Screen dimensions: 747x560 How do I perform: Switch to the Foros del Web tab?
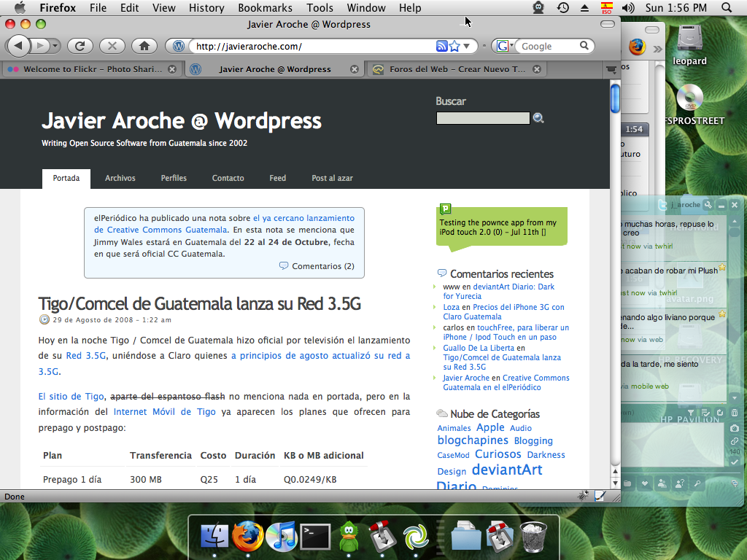(x=457, y=69)
